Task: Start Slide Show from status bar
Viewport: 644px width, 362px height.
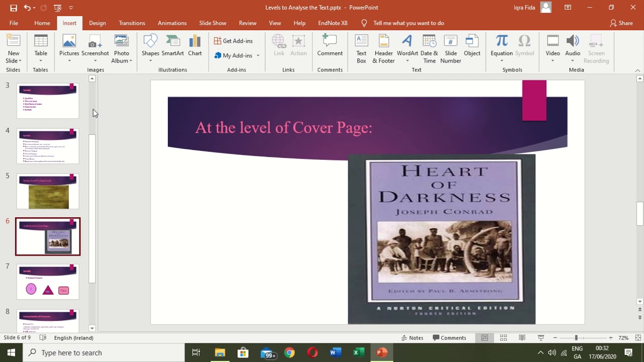Action: 541,338
